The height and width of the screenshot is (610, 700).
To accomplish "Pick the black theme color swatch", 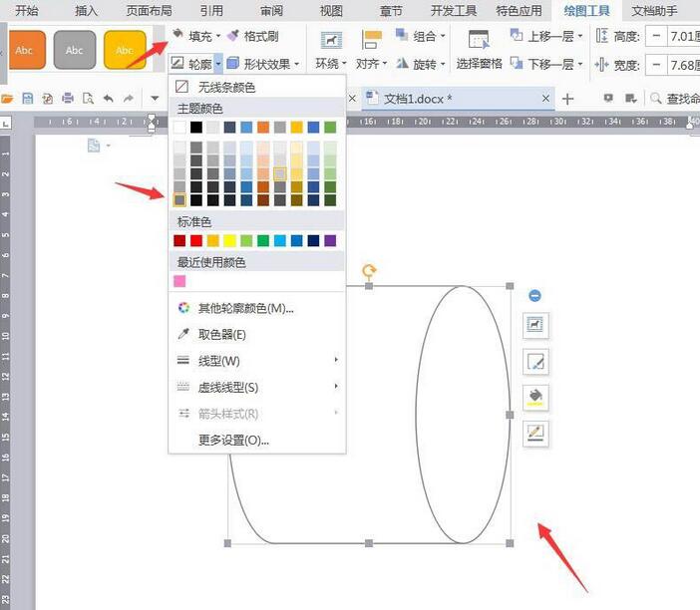I will click(196, 128).
